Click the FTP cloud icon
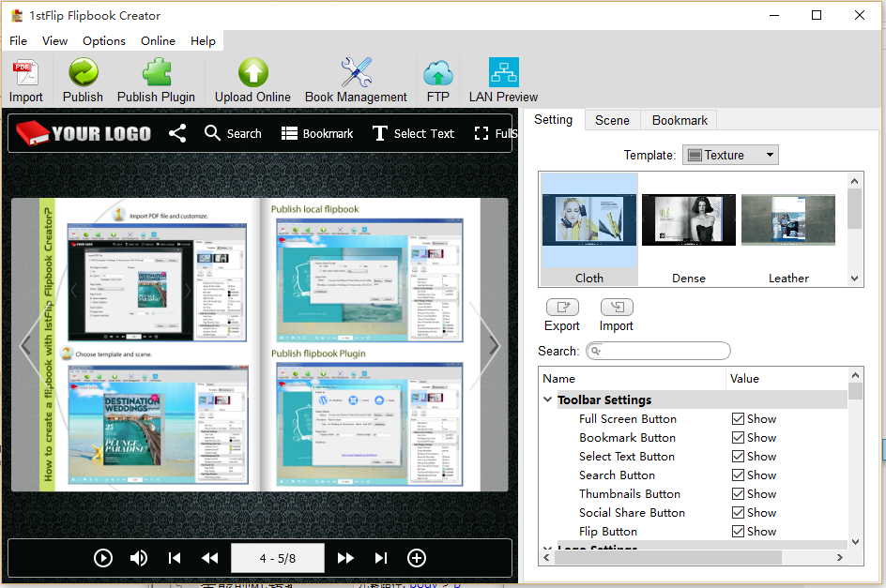Viewport: 886px width, 588px height. tap(437, 73)
